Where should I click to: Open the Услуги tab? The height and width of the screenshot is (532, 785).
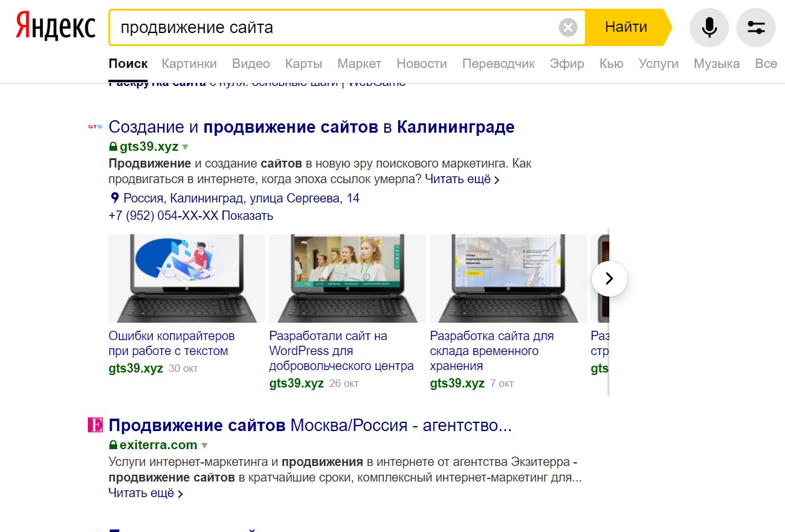659,64
